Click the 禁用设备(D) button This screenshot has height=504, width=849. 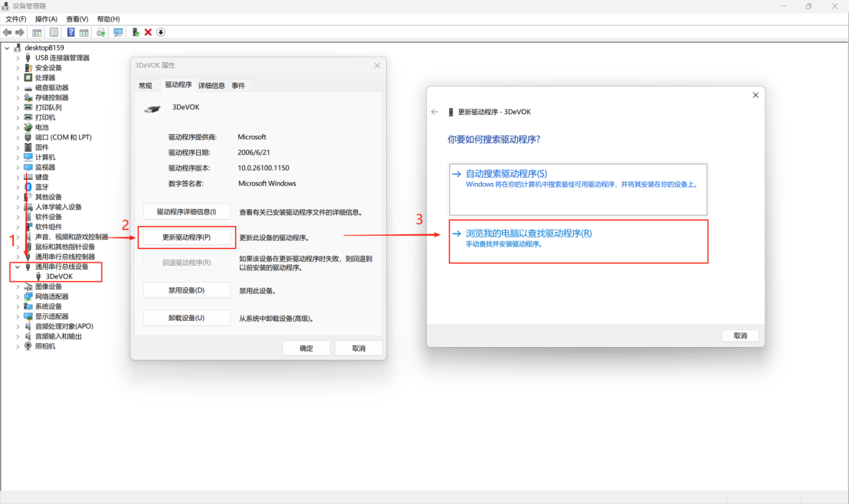coord(187,290)
